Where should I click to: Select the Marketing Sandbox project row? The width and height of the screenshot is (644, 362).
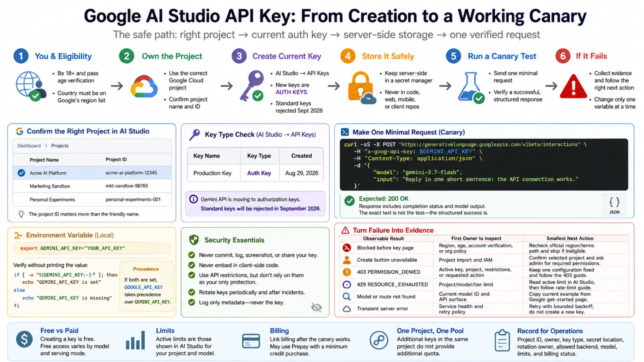pos(92,186)
